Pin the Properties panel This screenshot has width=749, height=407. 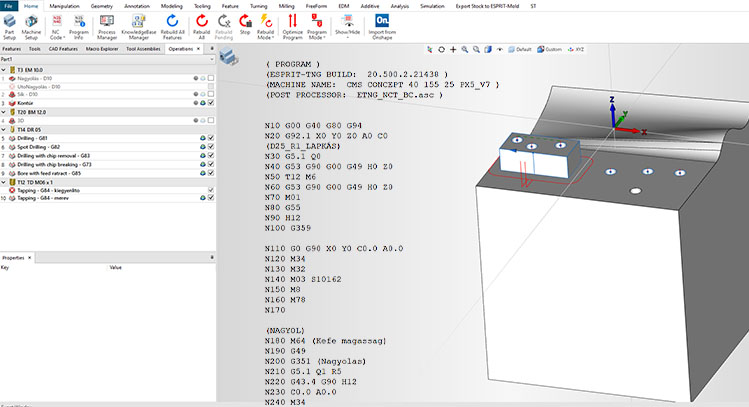pos(212,257)
